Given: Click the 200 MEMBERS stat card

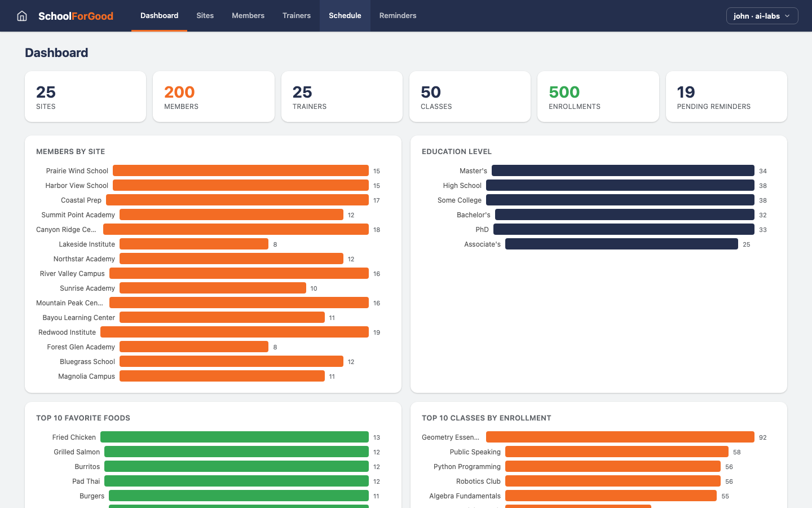Looking at the screenshot, I should [x=213, y=96].
